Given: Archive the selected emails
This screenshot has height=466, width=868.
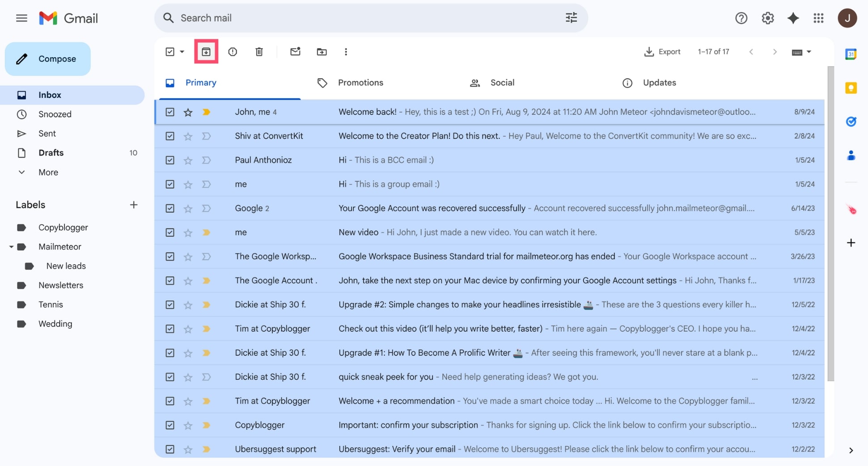Looking at the screenshot, I should coord(206,52).
